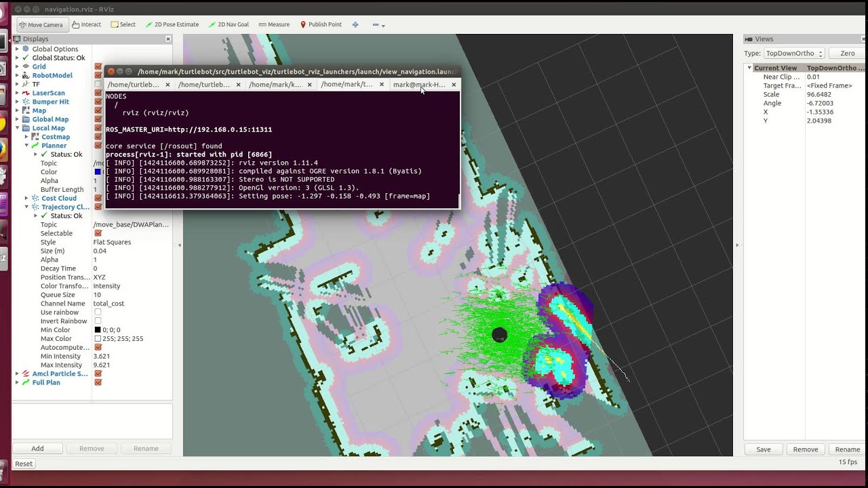Pick the 2D Pose Estimate tool
Image resolution: width=868 pixels, height=488 pixels.
[172, 24]
